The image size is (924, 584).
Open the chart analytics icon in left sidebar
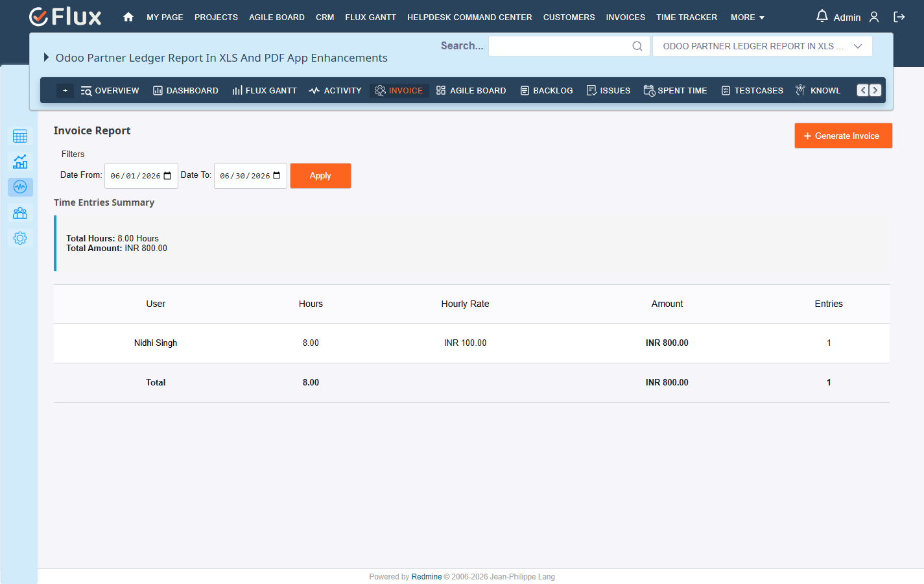click(20, 162)
